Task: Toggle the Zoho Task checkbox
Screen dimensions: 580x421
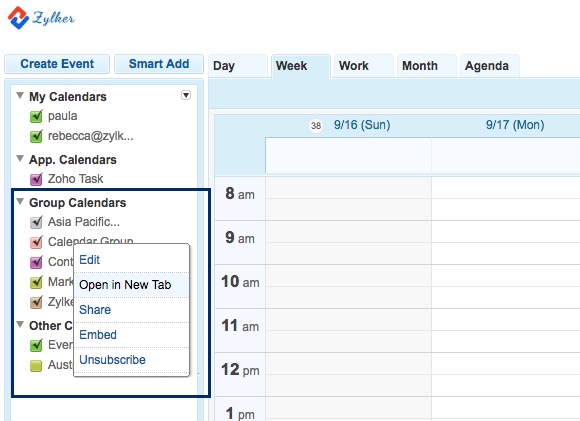Action: 36,179
